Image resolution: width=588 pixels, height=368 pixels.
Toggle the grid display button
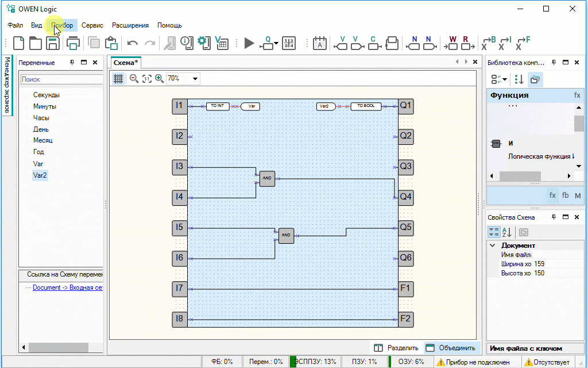coord(118,78)
